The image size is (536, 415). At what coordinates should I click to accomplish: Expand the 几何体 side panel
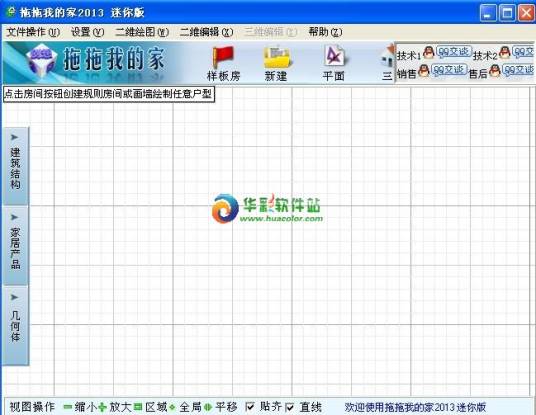(15, 326)
